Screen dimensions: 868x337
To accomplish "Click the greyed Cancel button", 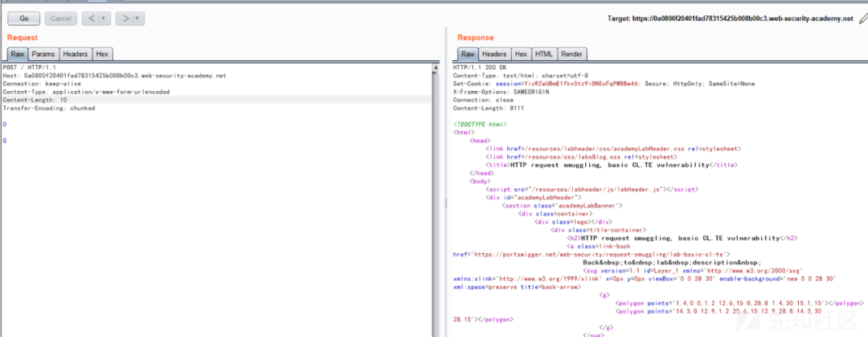I will pyautogui.click(x=61, y=18).
